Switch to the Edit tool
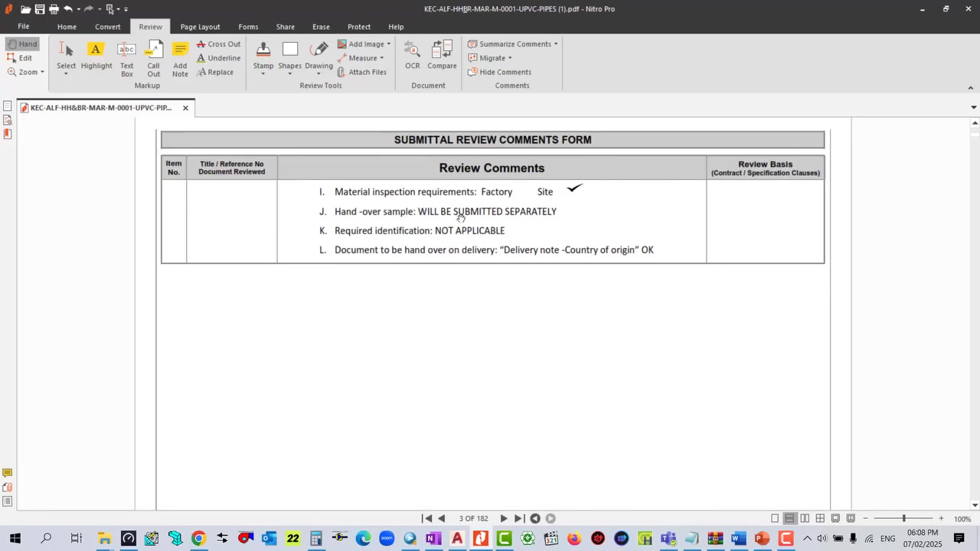 pos(20,58)
